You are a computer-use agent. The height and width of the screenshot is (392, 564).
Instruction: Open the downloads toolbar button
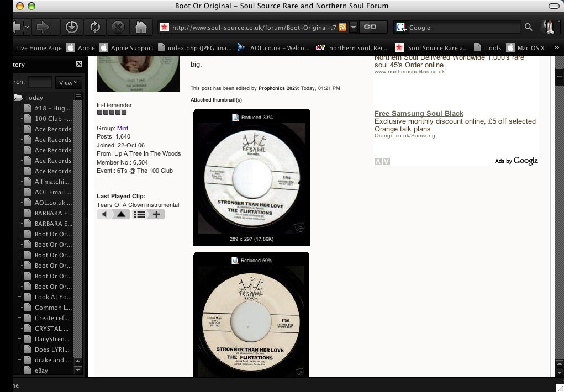(x=72, y=28)
